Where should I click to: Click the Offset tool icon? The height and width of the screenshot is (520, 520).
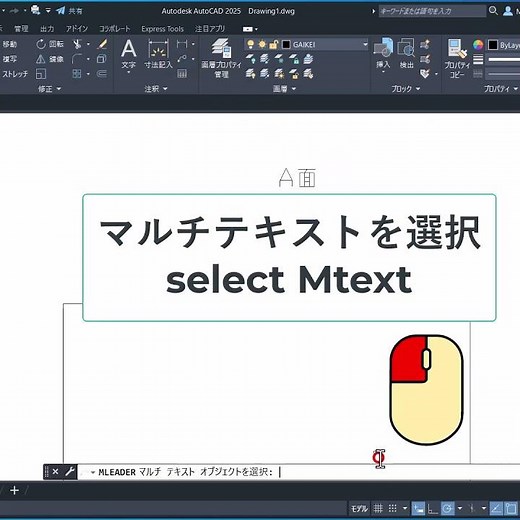pos(102,74)
